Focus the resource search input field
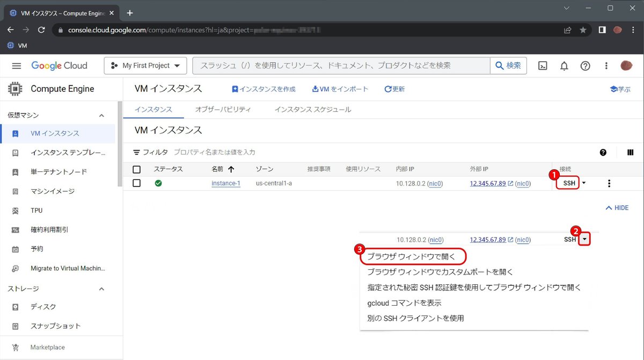Viewport: 644px width, 360px height. pos(341,66)
